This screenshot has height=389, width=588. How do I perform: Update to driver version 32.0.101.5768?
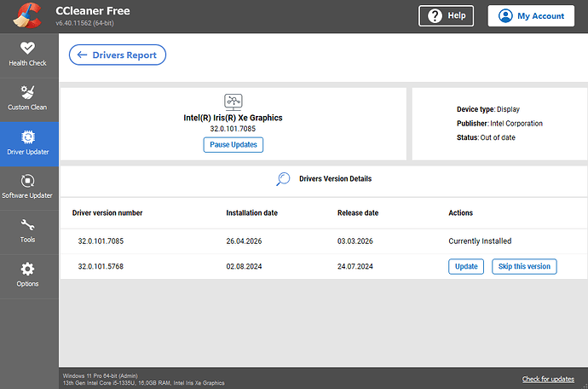coord(466,267)
